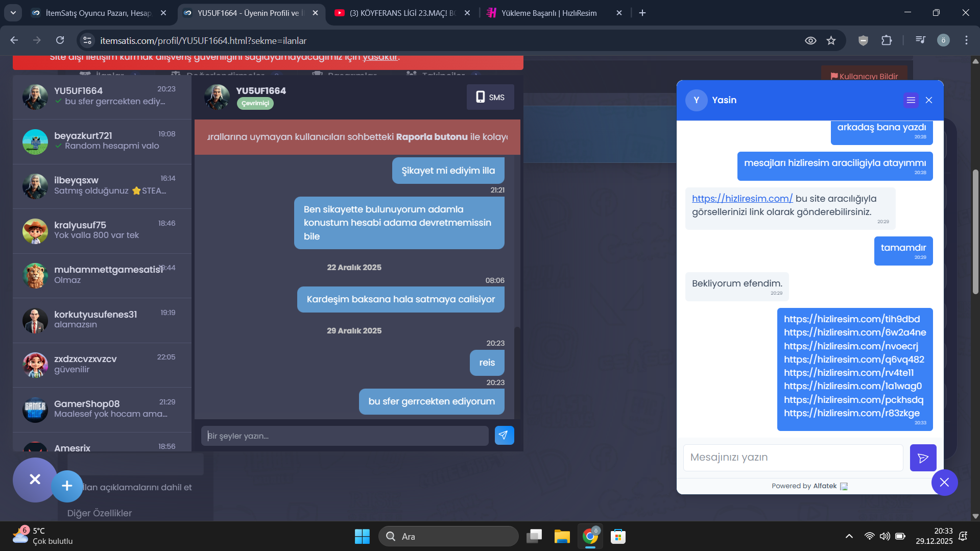Click the address bar URL

pyautogui.click(x=203, y=40)
